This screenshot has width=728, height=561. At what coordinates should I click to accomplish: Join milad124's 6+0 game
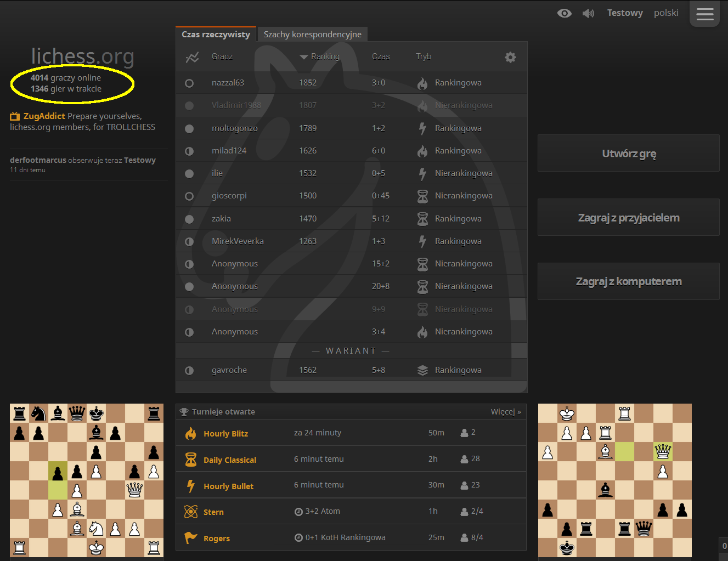[352, 151]
